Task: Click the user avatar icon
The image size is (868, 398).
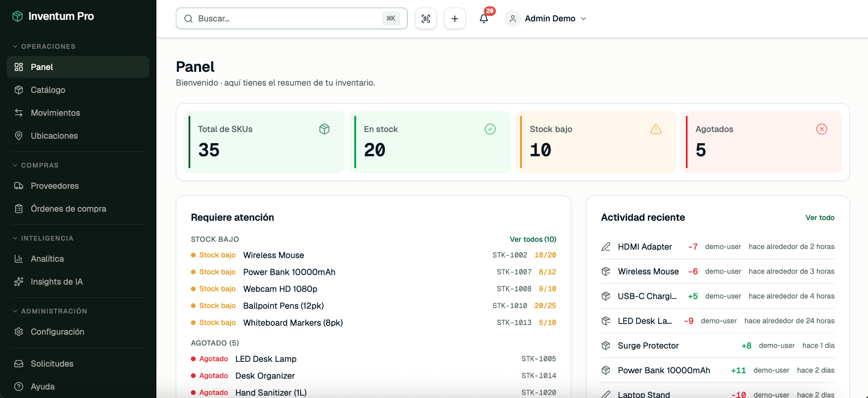Action: tap(513, 19)
